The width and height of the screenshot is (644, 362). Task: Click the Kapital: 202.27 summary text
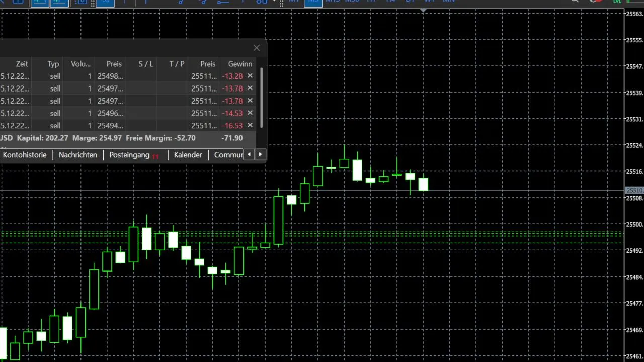[42, 138]
